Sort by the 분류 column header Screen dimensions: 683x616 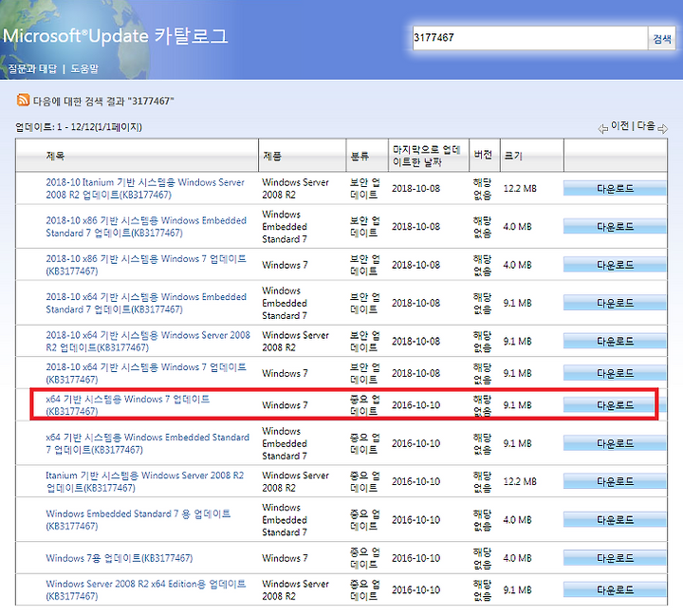pyautogui.click(x=360, y=156)
